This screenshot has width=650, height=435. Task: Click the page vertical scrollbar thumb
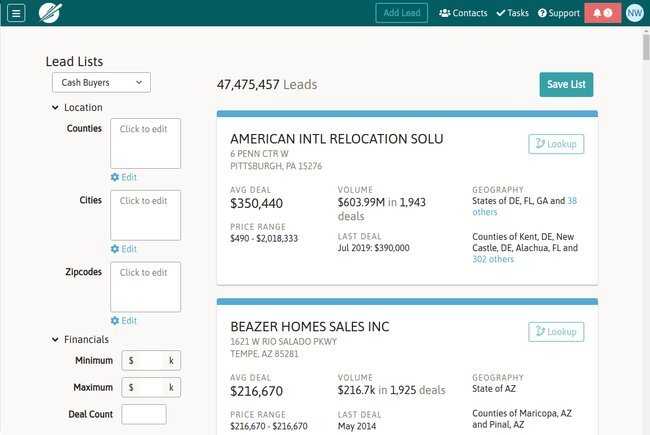tap(646, 47)
